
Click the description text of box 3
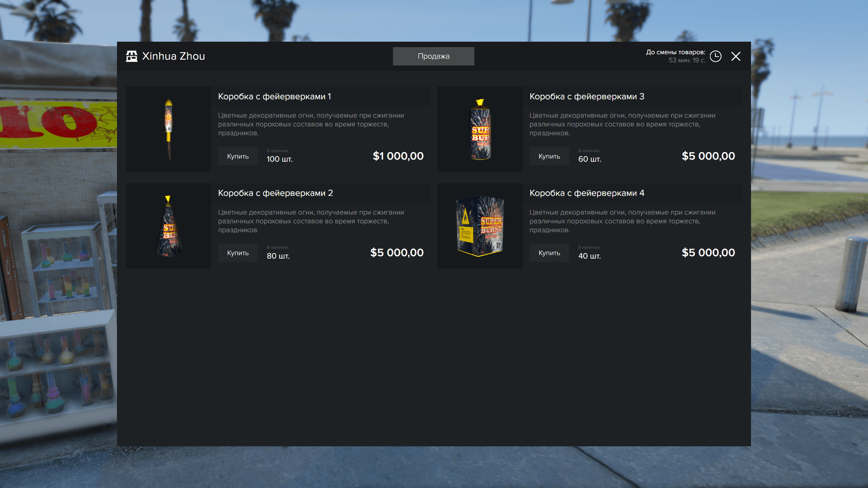tap(623, 124)
